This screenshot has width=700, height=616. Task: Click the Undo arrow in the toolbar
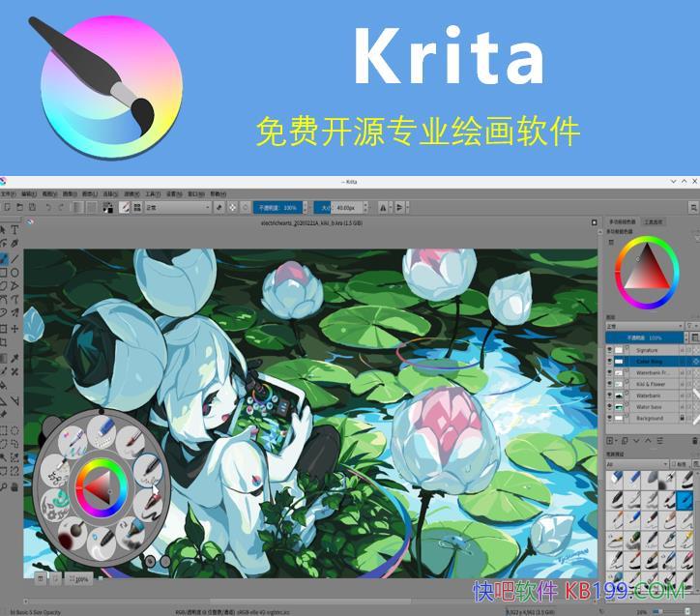[48, 207]
